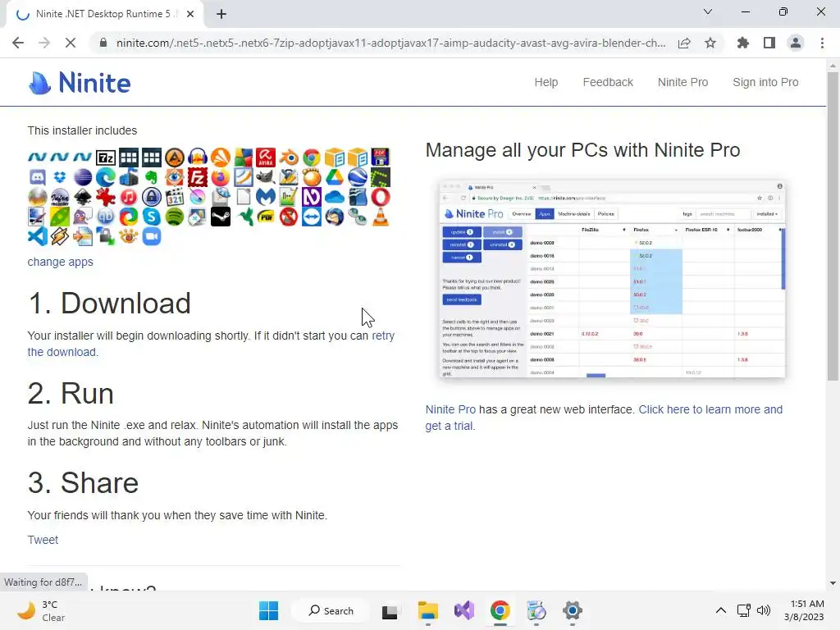Click the Opera icon
Viewport: 840px width, 630px height.
pos(381,197)
